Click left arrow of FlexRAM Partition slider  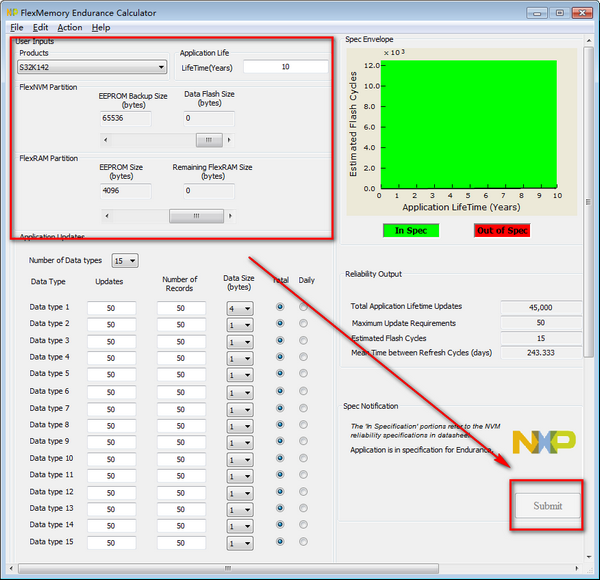click(108, 215)
